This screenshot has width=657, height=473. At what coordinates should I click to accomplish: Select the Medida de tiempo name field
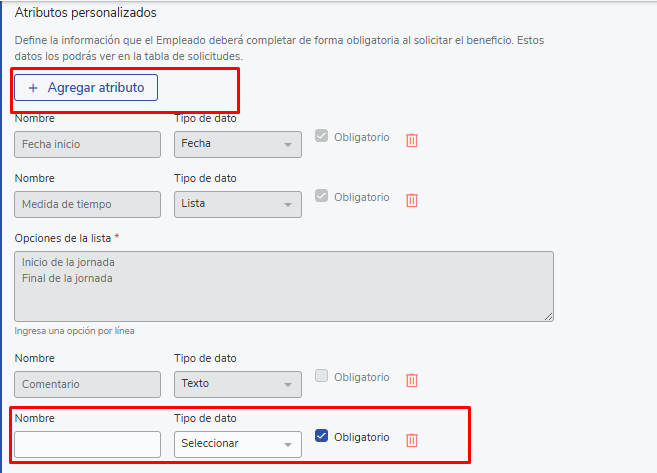coord(87,204)
